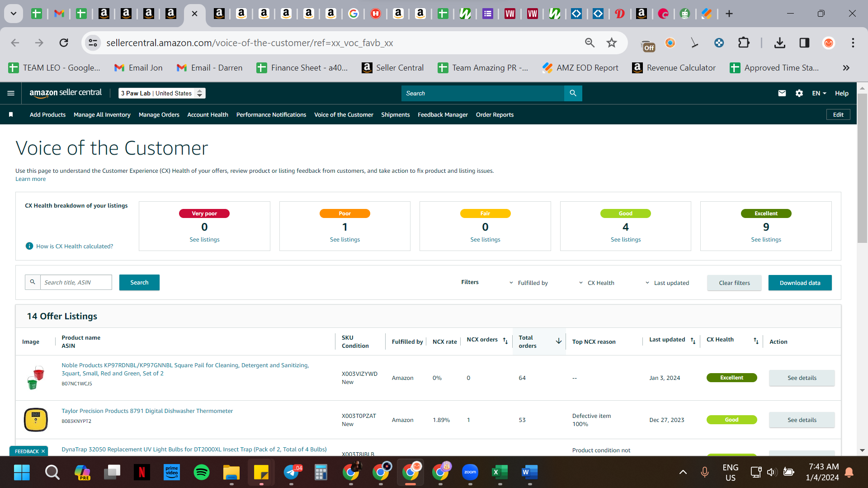The height and width of the screenshot is (488, 868).
Task: Click the teal Search button for listings
Action: pos(139,282)
